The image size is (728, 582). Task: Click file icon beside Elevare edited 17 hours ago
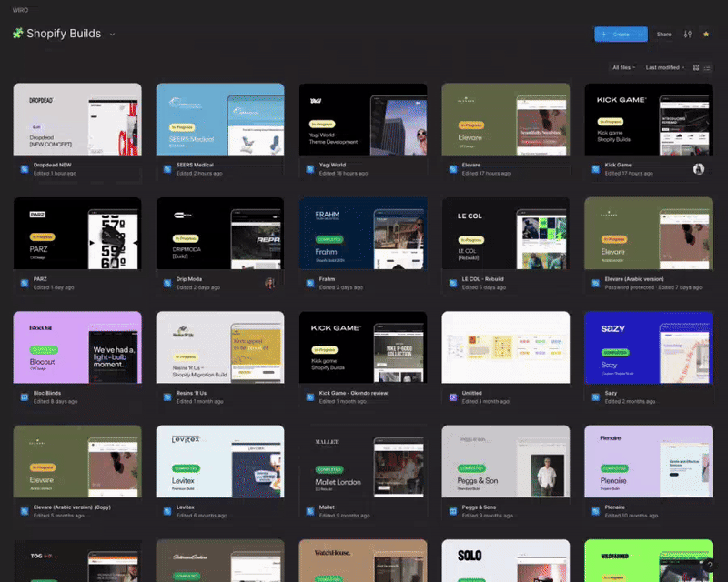pos(453,169)
